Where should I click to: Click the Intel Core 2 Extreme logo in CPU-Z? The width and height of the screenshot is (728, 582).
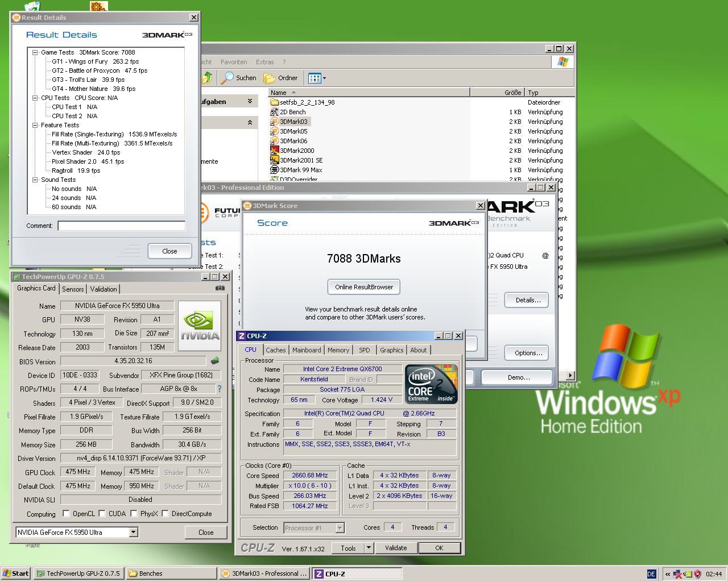tap(431, 384)
